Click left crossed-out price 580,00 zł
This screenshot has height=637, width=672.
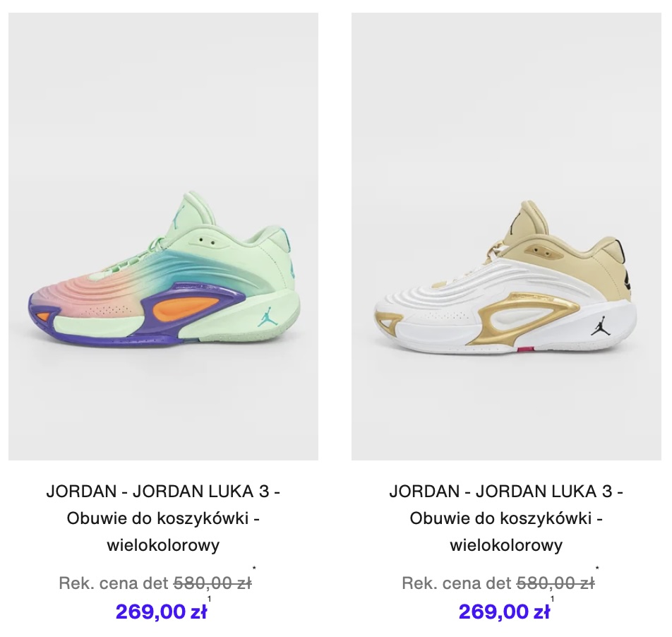(x=212, y=583)
